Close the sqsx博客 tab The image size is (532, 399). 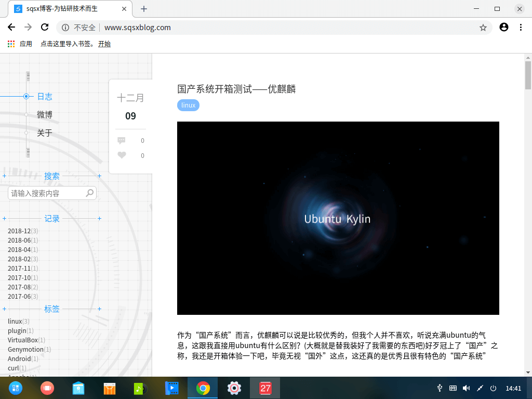pos(124,9)
